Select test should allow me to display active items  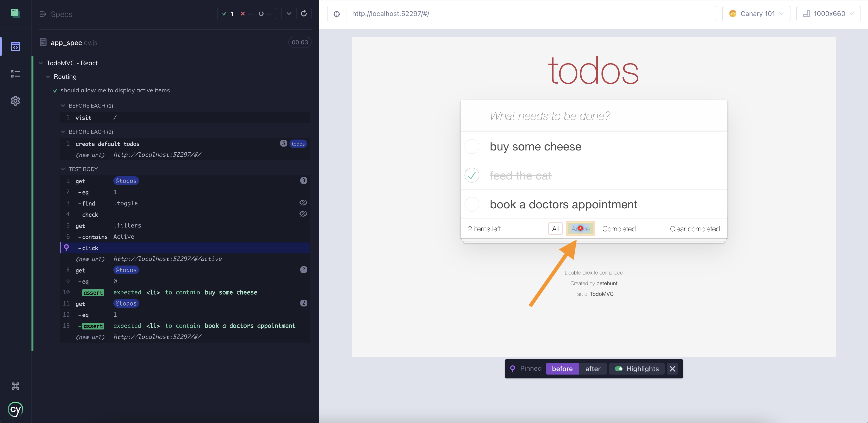[x=115, y=90]
